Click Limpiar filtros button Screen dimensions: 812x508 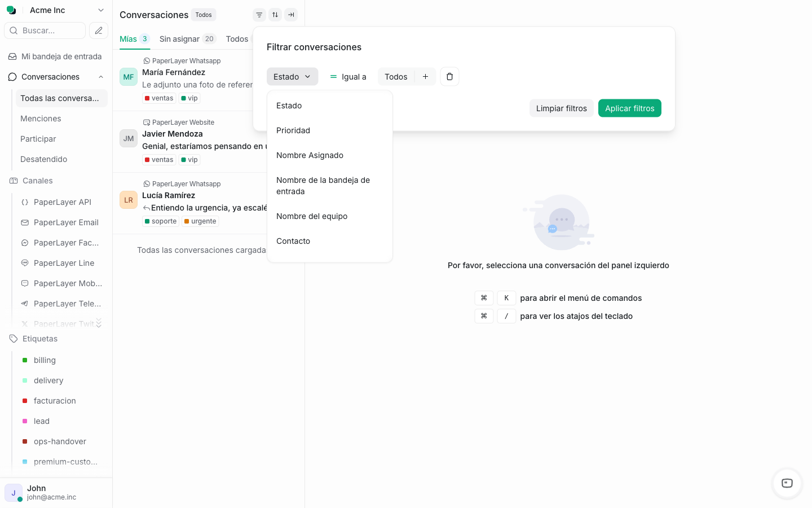pyautogui.click(x=562, y=108)
